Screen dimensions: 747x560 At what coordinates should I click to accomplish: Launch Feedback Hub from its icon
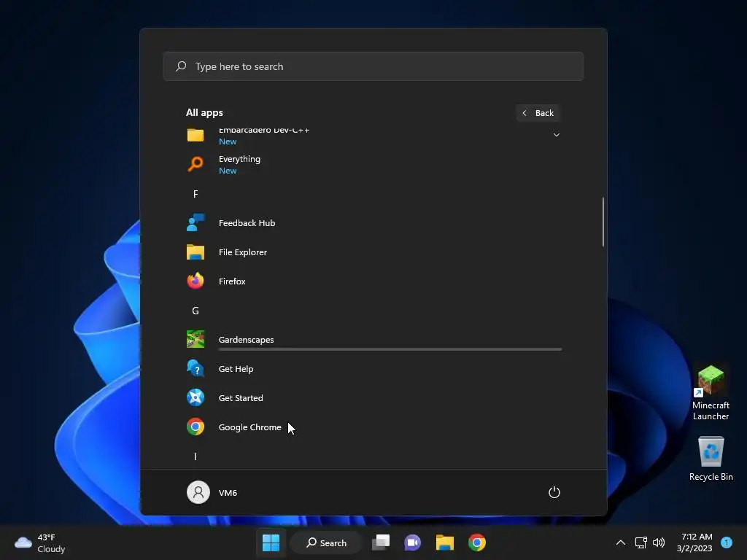(x=196, y=222)
